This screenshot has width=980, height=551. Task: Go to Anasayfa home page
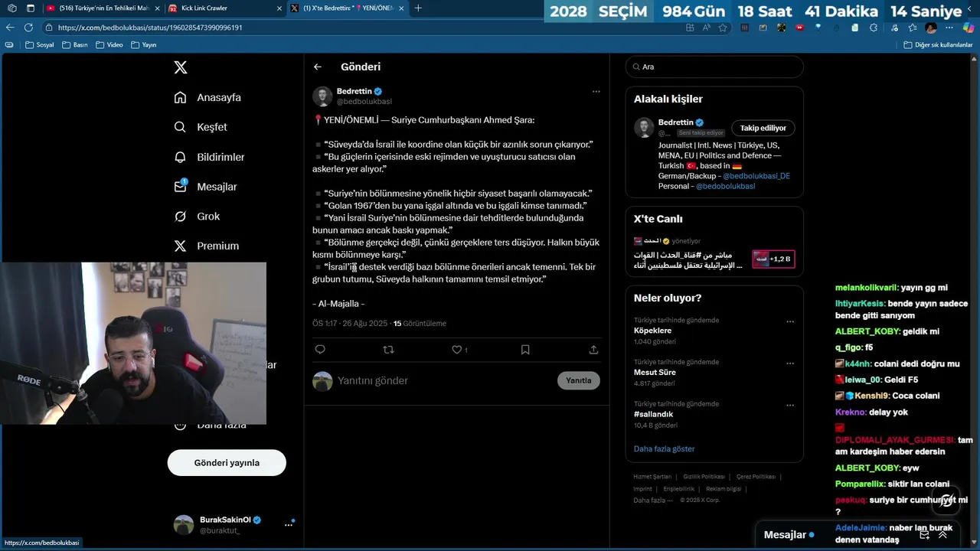pos(208,97)
